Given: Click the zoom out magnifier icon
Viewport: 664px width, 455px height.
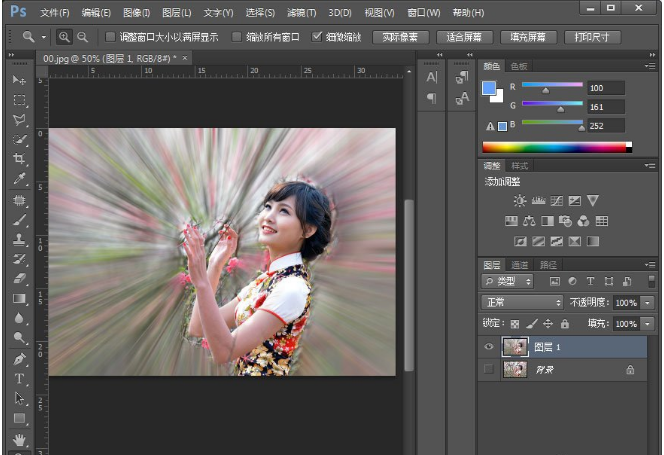Looking at the screenshot, I should (82, 36).
